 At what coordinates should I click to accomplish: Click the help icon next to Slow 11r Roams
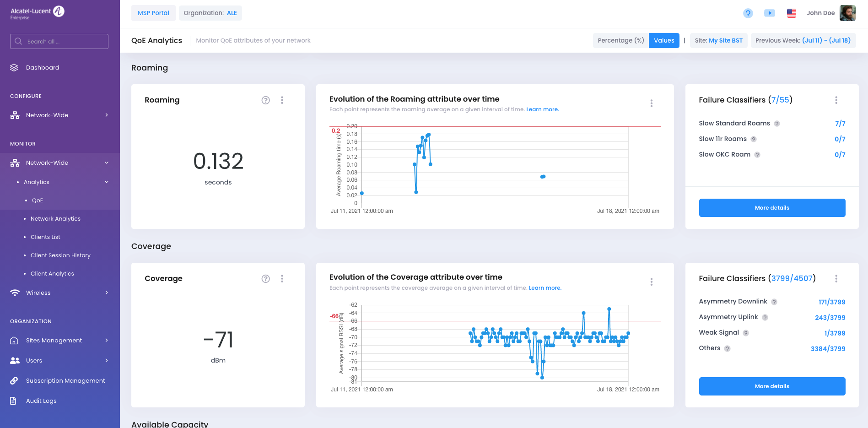coord(754,139)
